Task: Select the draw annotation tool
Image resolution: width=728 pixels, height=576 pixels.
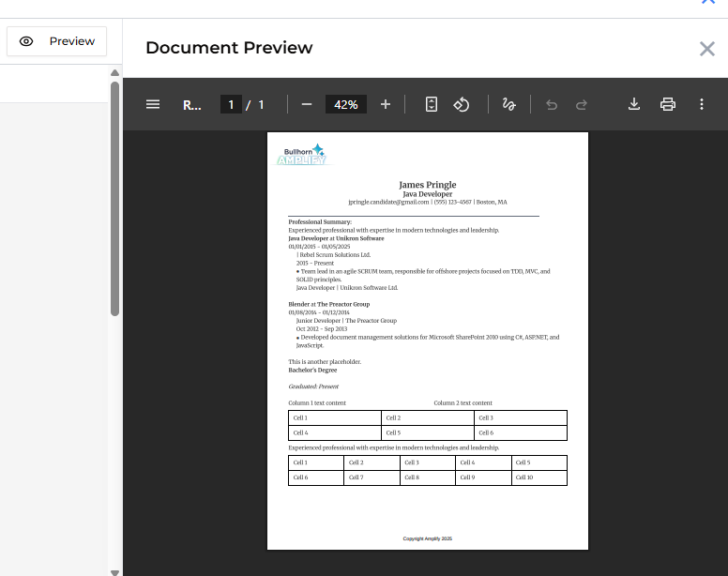Action: click(509, 104)
